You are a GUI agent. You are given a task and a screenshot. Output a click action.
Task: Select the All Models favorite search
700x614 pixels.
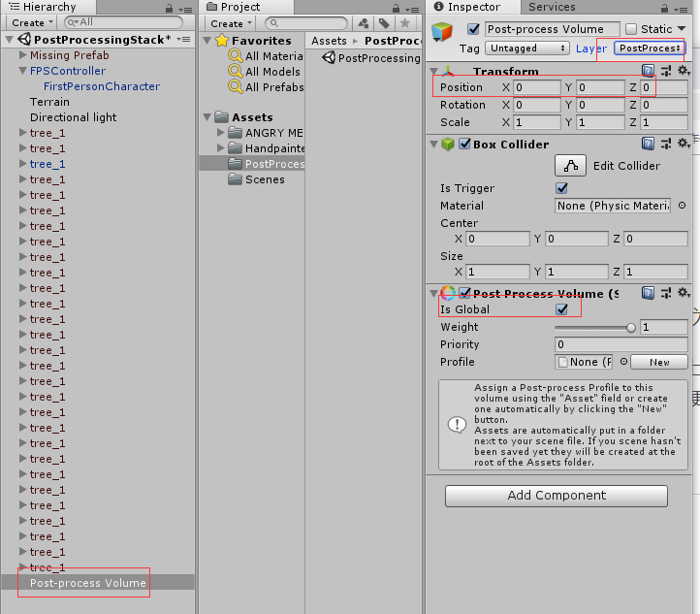point(265,72)
